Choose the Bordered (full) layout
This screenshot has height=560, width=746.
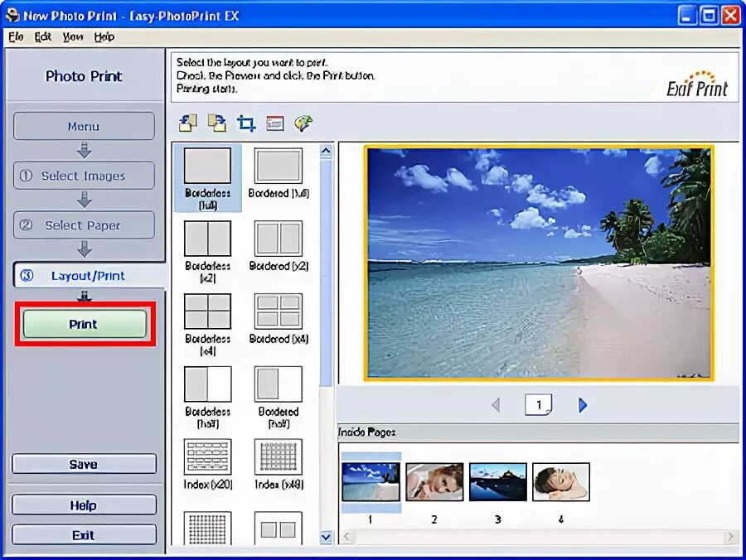(279, 173)
